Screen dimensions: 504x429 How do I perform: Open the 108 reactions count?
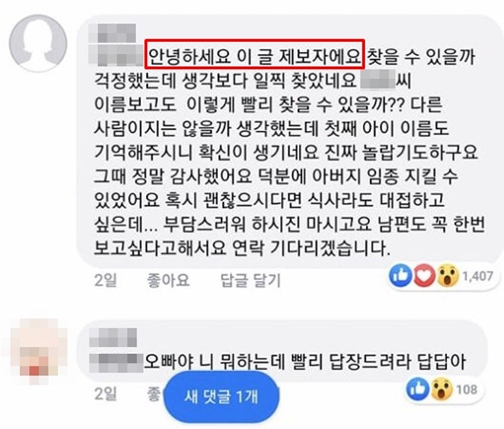point(467,389)
